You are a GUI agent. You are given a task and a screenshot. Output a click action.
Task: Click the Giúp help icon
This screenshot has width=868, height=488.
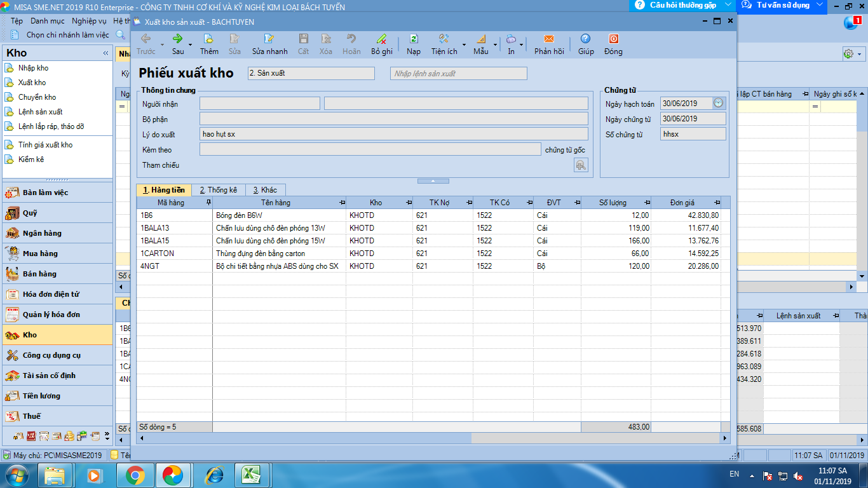tap(586, 39)
